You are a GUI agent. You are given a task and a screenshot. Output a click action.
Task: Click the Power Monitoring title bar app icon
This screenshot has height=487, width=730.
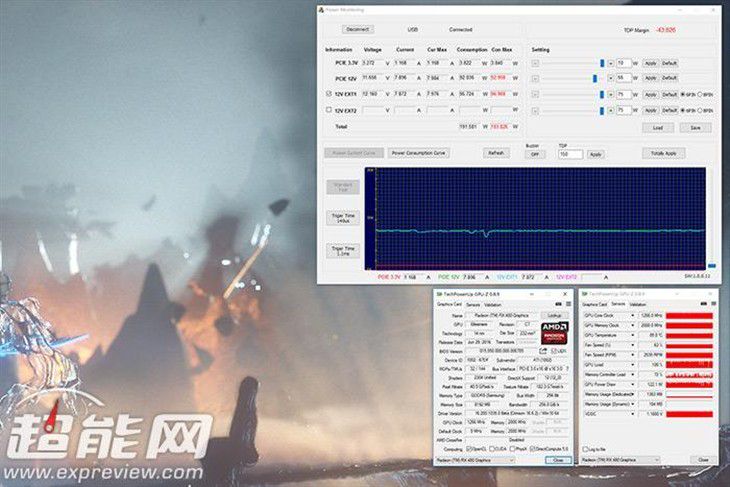point(321,9)
